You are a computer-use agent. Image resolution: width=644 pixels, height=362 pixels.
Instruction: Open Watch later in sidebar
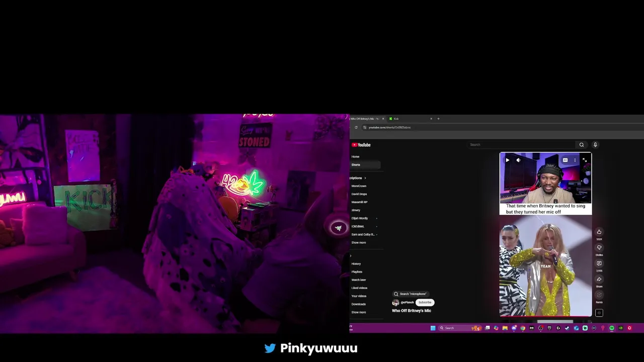point(359,280)
